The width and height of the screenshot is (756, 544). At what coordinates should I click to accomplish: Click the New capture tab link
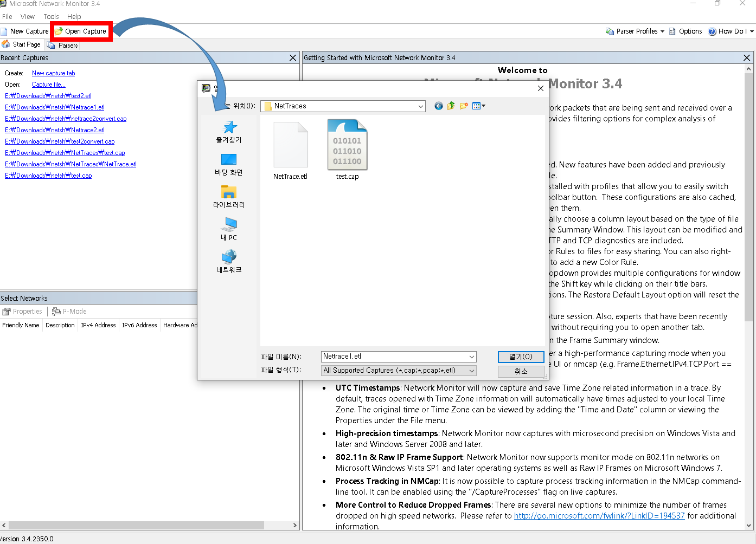click(x=53, y=73)
